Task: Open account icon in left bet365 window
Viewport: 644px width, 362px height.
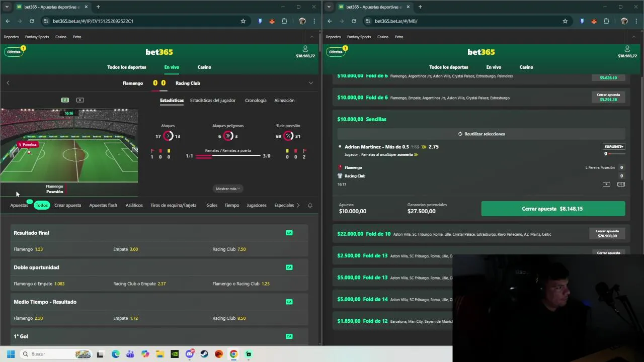Action: point(305,49)
